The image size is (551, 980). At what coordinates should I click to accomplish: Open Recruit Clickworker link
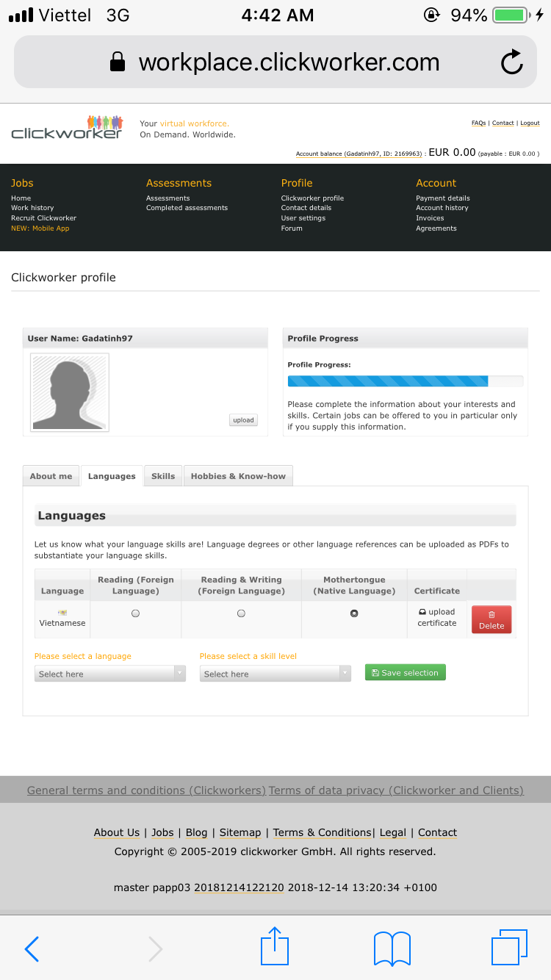click(x=43, y=218)
